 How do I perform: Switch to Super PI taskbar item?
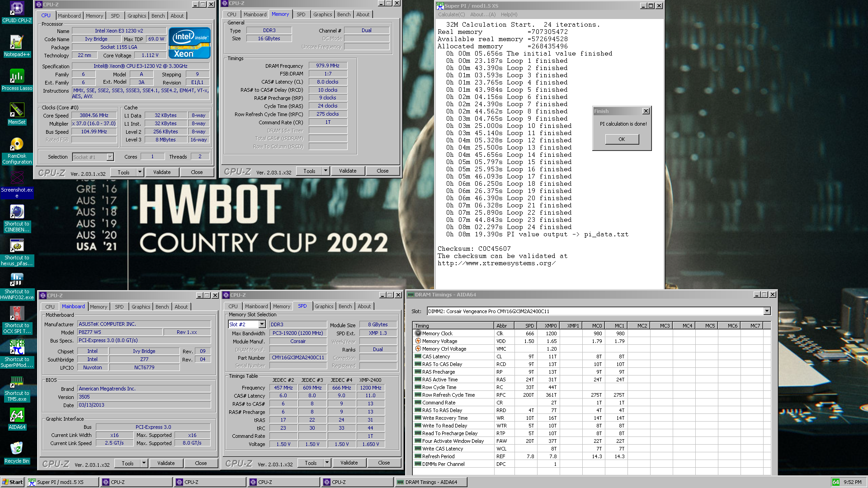(62, 482)
